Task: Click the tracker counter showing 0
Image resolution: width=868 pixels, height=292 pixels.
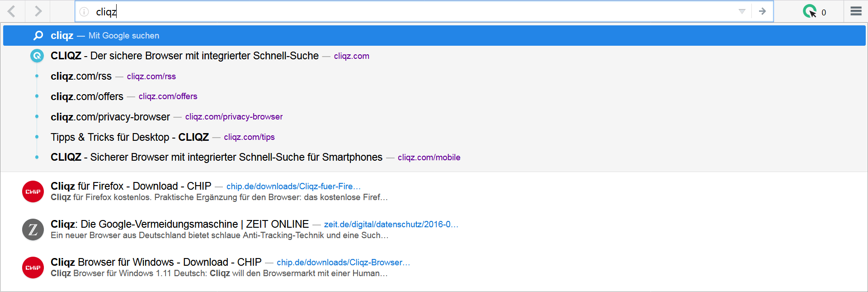Action: tap(824, 13)
